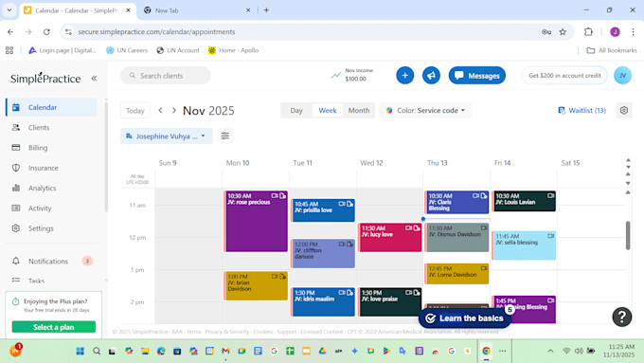Click the calendar vertical scrollbar thumb

[628, 235]
